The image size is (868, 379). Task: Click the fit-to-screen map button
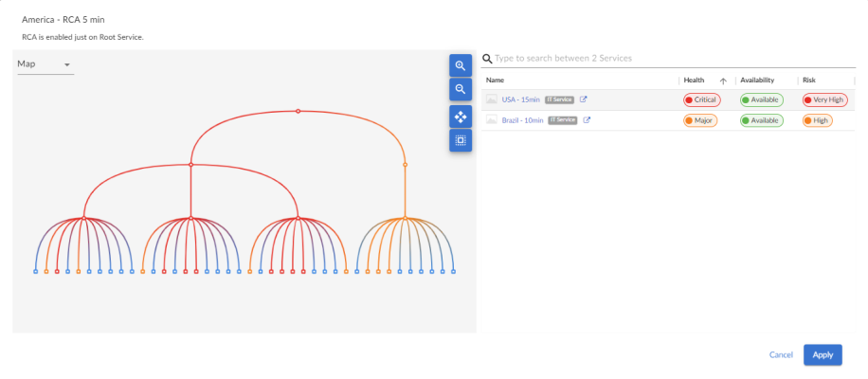(x=461, y=140)
